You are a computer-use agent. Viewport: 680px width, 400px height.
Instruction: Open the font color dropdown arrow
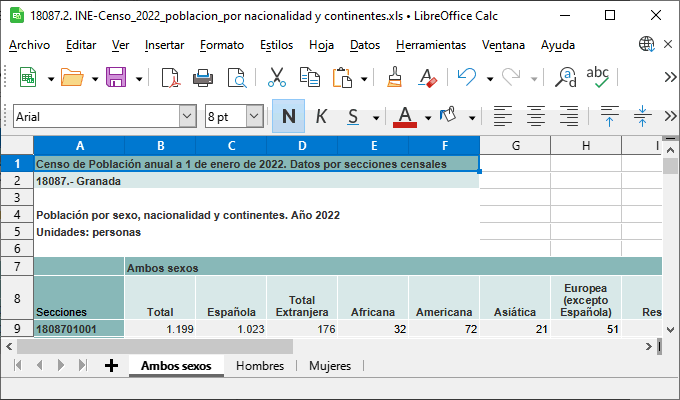[427, 116]
